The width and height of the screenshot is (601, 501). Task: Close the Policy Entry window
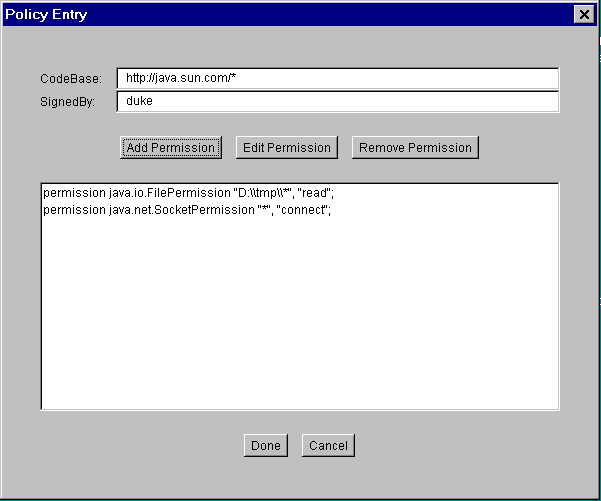tap(583, 14)
